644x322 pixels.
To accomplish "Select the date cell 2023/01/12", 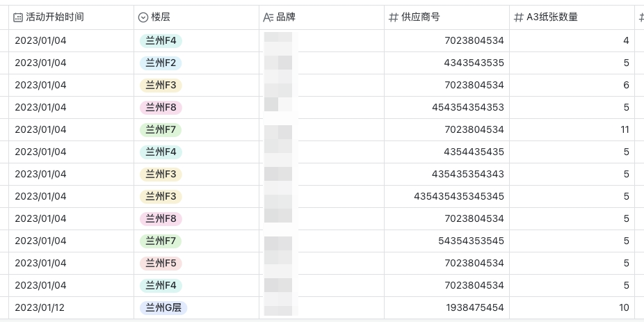I will 40,307.
